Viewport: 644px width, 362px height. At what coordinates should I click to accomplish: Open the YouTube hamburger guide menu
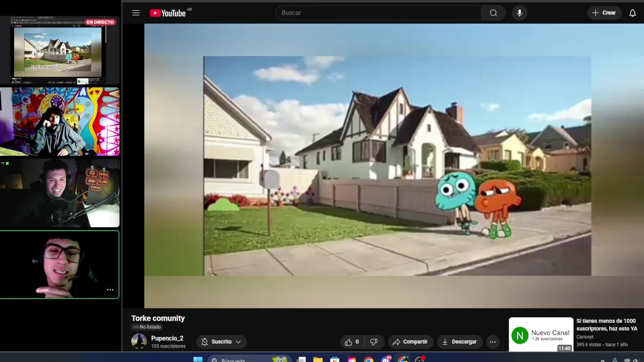tap(136, 13)
